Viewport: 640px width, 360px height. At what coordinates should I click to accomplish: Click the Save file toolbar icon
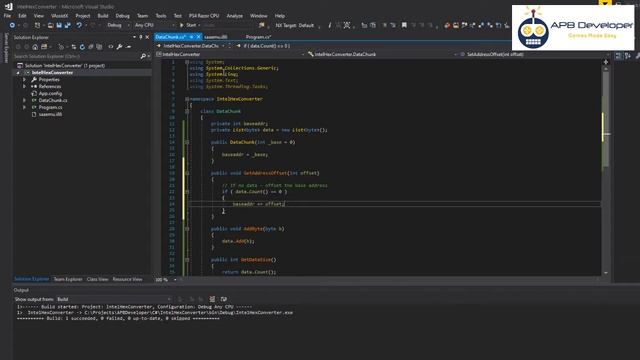(59, 25)
